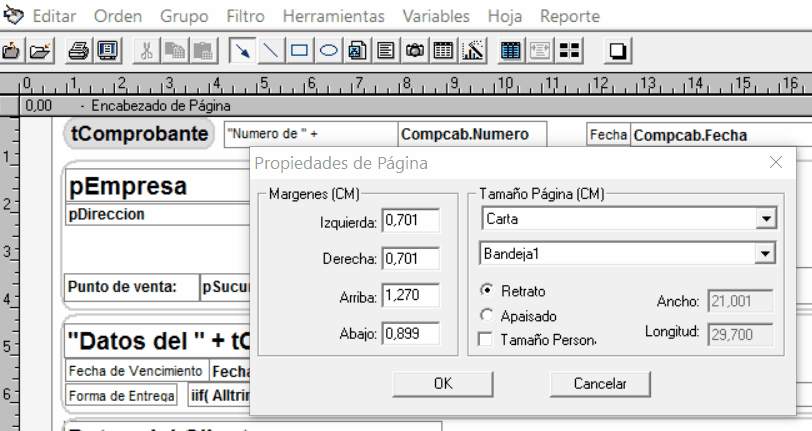Click the grayed alignment box icon
812x431 pixels.
540,51
